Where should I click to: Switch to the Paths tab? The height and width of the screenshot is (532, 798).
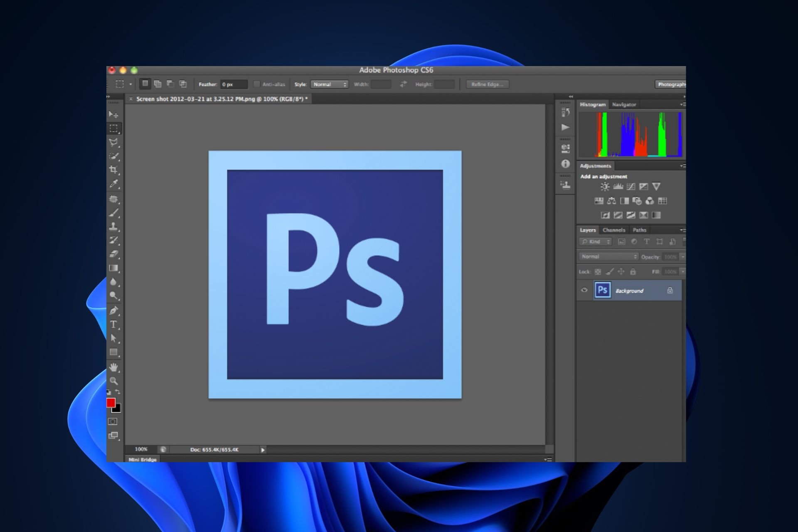pos(639,230)
